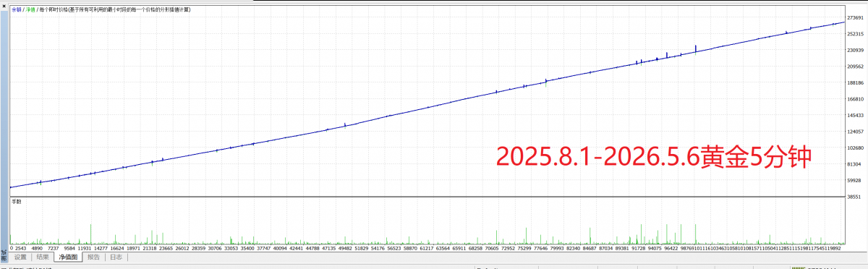Click the green 净值 legend label

pos(30,10)
